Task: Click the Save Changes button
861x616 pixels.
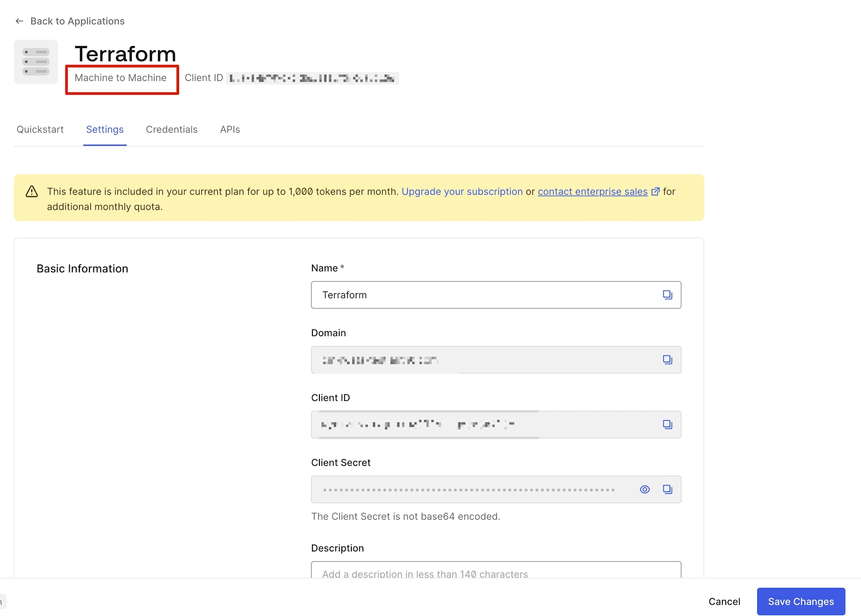Action: click(x=801, y=601)
